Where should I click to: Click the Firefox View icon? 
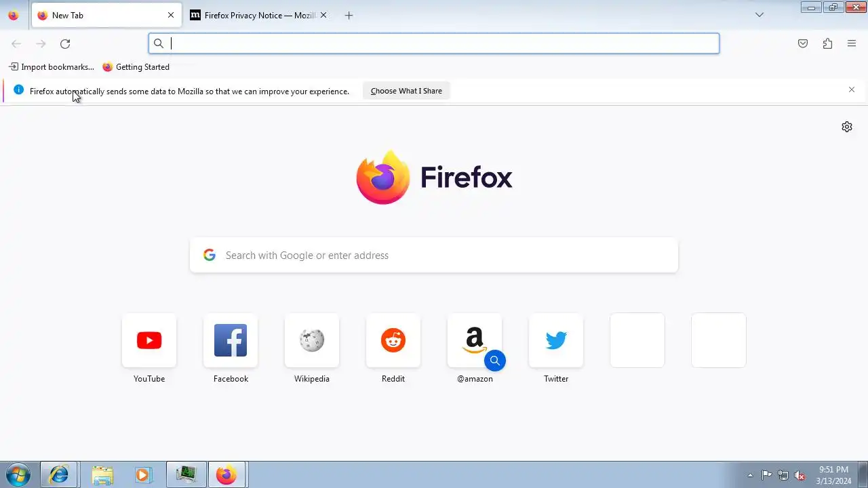(x=13, y=15)
